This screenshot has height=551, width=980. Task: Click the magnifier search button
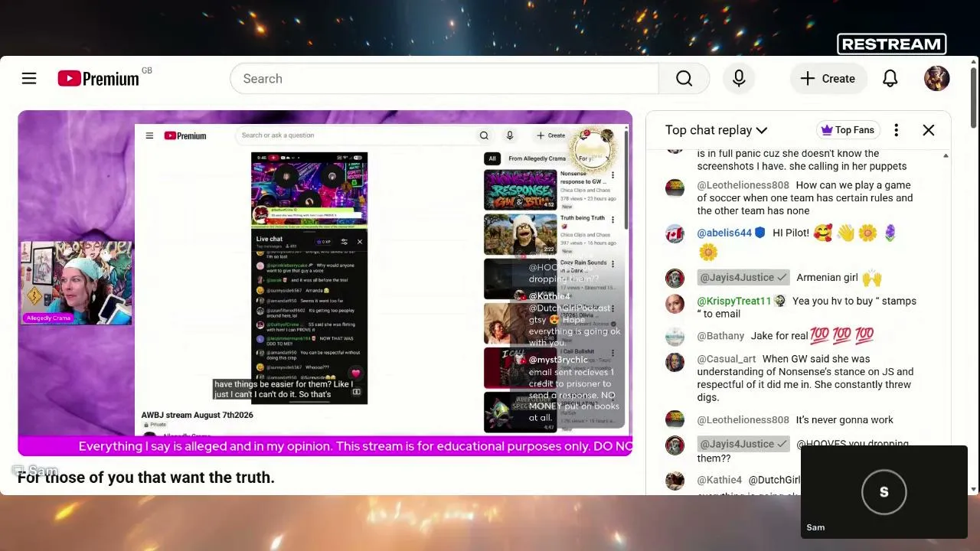click(x=684, y=79)
